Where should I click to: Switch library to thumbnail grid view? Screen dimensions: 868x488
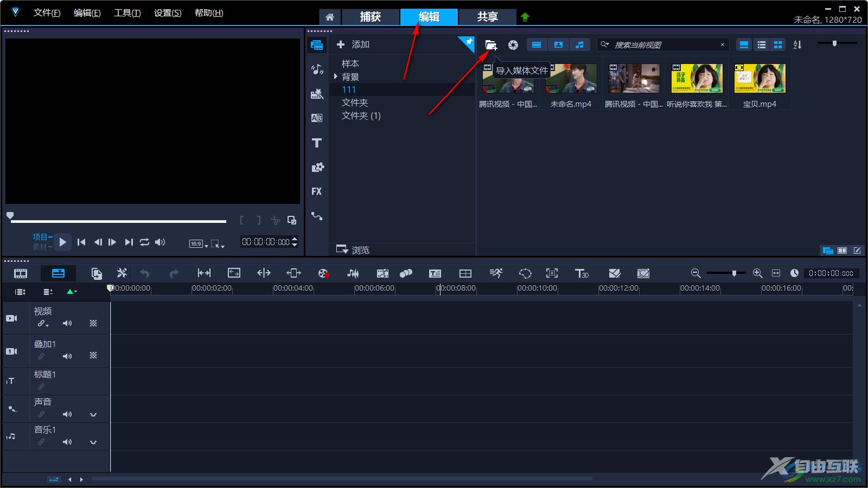[x=778, y=45]
